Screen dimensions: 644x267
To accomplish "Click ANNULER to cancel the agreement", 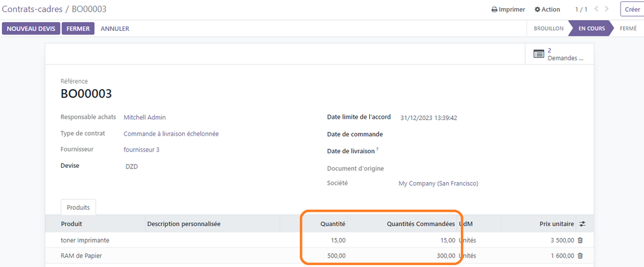I will pos(115,29).
